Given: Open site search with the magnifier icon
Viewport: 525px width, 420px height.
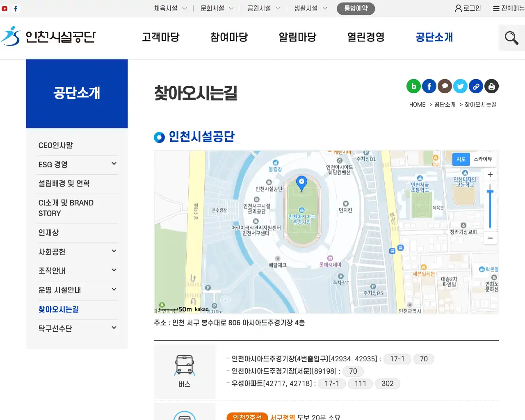Looking at the screenshot, I should (x=511, y=37).
